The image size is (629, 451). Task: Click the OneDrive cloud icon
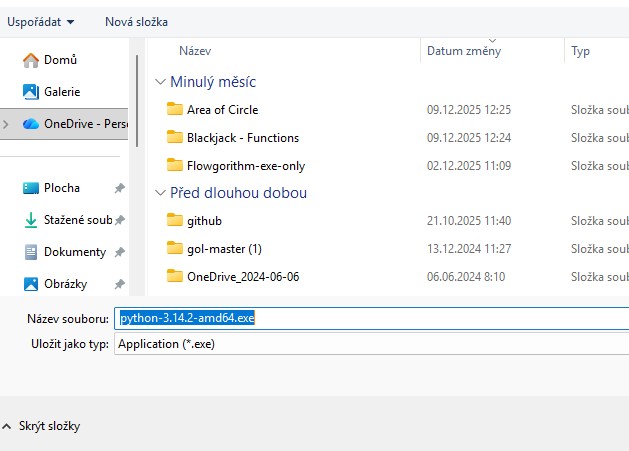[x=31, y=124]
